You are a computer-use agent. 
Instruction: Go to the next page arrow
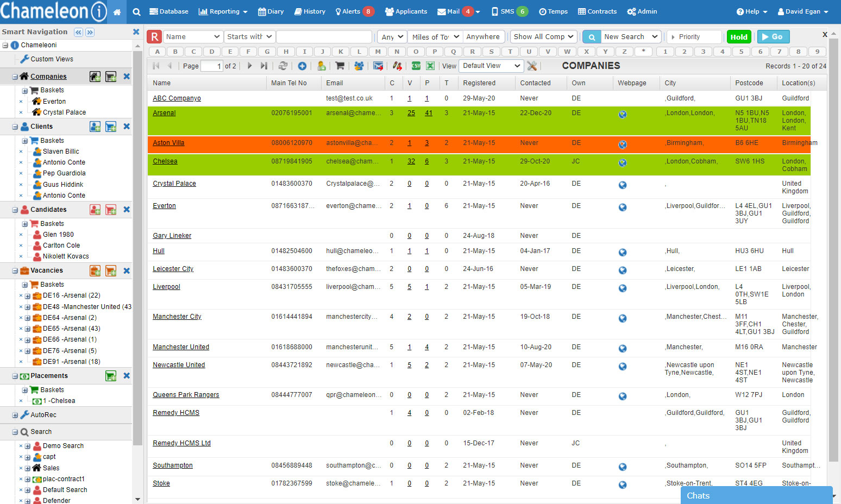coord(250,66)
